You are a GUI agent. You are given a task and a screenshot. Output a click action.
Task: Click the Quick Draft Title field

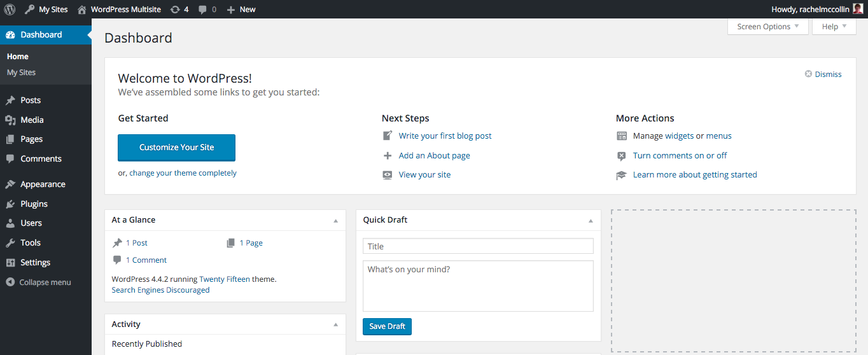coord(478,246)
